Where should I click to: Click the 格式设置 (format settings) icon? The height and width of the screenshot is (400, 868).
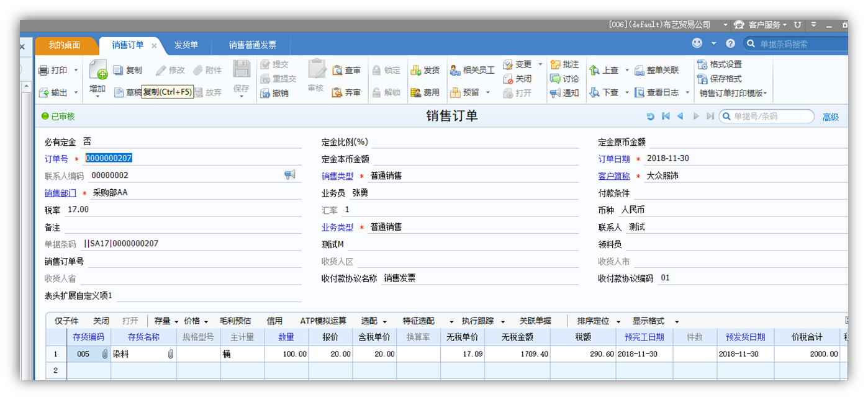[x=702, y=64]
